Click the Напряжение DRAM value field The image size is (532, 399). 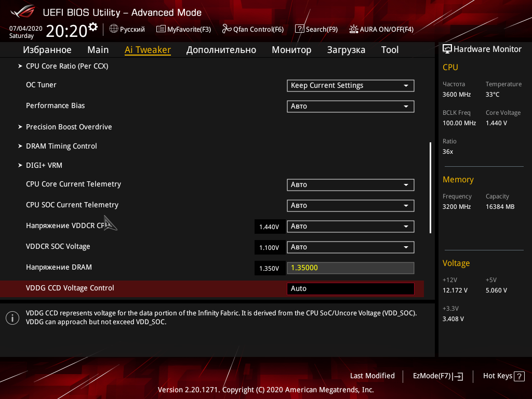tap(351, 268)
